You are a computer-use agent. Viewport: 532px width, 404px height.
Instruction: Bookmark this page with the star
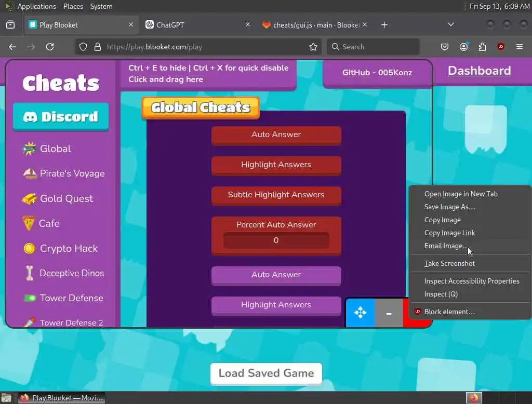tap(313, 47)
